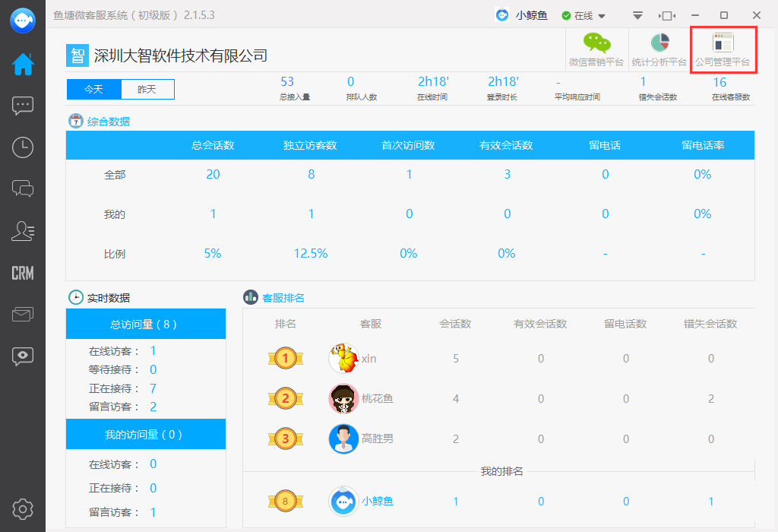This screenshot has height=532, width=778.
Task: Switch to the 今天 tab
Action: (x=93, y=89)
